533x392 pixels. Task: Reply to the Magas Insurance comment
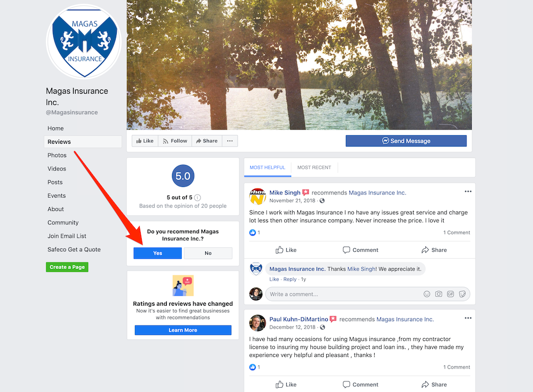click(290, 279)
